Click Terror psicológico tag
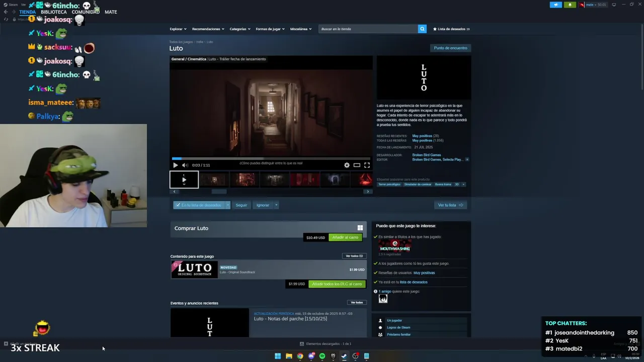644x362 pixels. click(389, 185)
